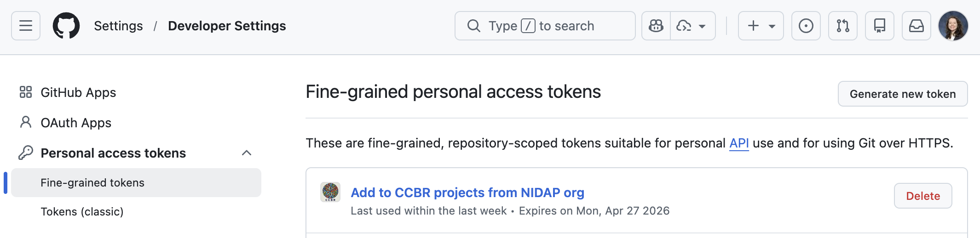Select Tokens (classic) in sidebar
The image size is (980, 238).
[82, 212]
